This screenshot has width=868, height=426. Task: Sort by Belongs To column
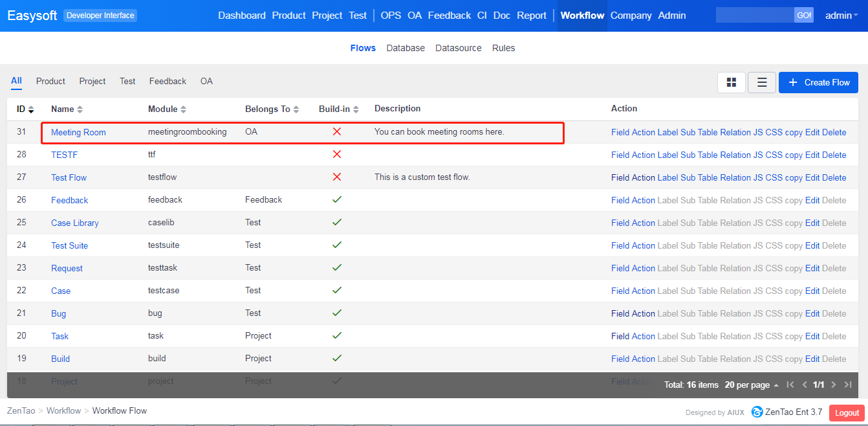coord(272,109)
